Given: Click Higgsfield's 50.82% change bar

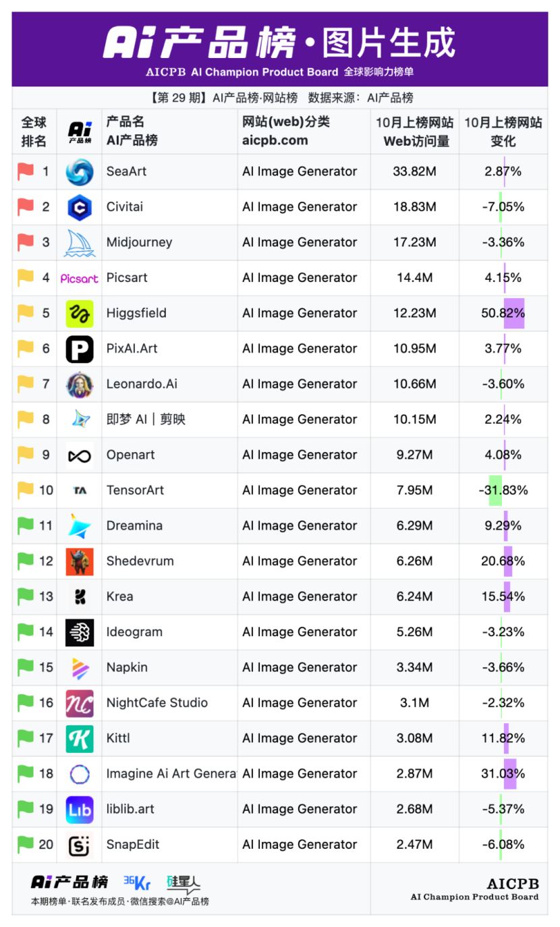Looking at the screenshot, I should coord(513,313).
